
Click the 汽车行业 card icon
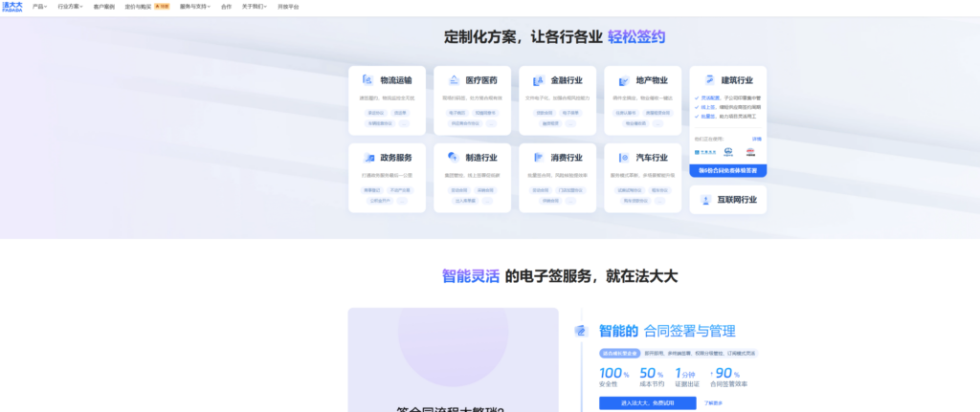pyautogui.click(x=624, y=158)
